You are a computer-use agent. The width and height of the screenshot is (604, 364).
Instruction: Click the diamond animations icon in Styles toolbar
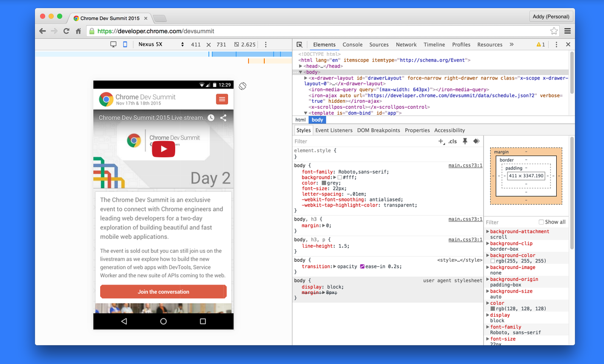click(x=476, y=141)
